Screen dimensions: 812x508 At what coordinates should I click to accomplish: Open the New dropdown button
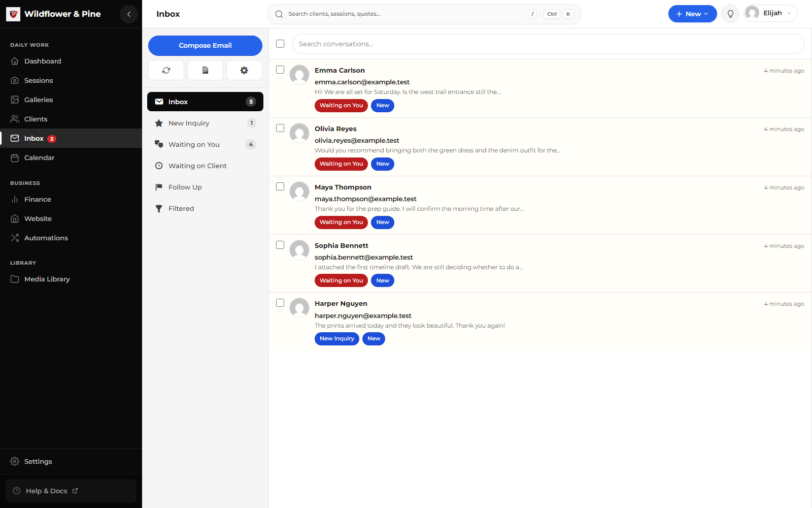[692, 14]
